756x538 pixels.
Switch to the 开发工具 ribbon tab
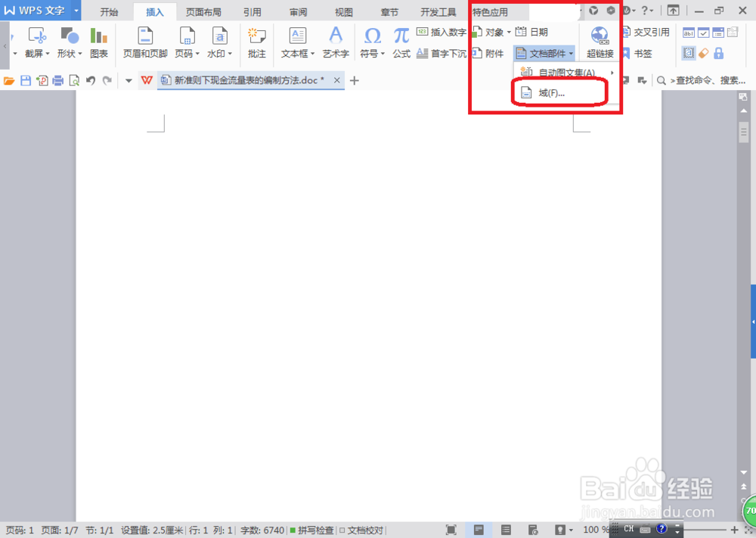click(x=438, y=12)
